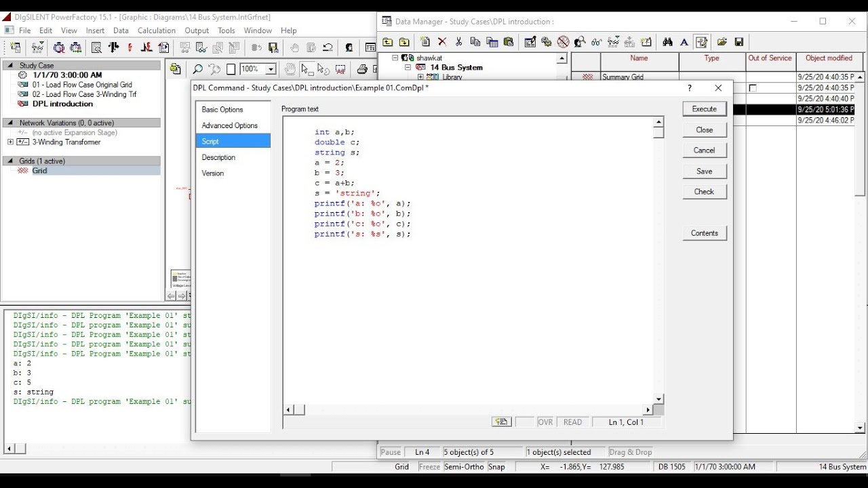Toggle the Out of Service checkbox in second row
The height and width of the screenshot is (488, 868).
[x=753, y=88]
